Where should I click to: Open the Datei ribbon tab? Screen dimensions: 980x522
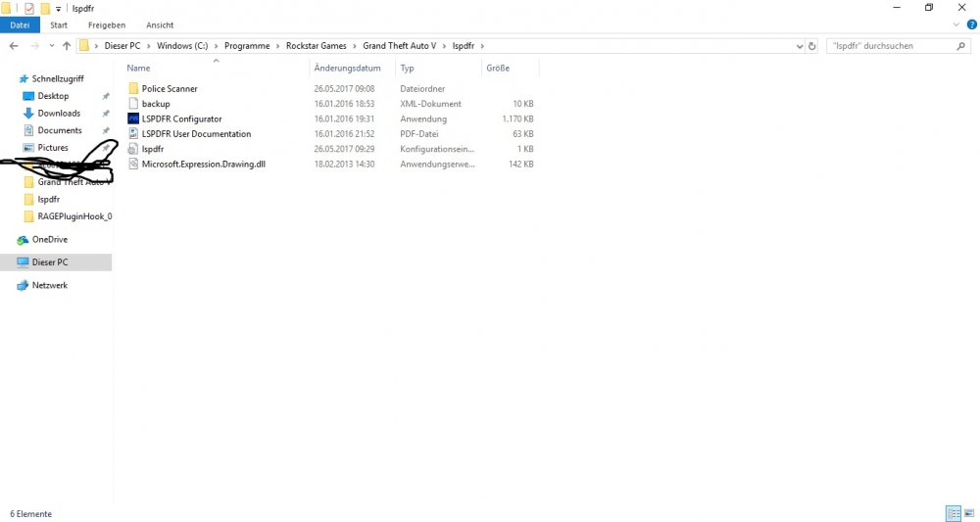pyautogui.click(x=20, y=25)
